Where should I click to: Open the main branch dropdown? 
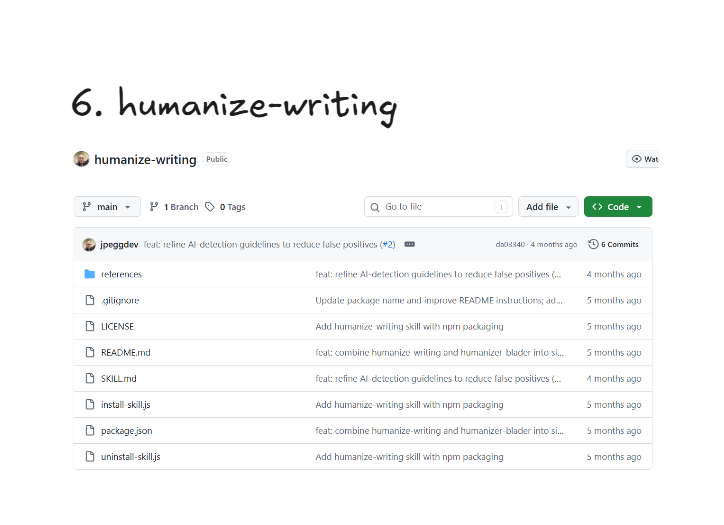coord(107,206)
